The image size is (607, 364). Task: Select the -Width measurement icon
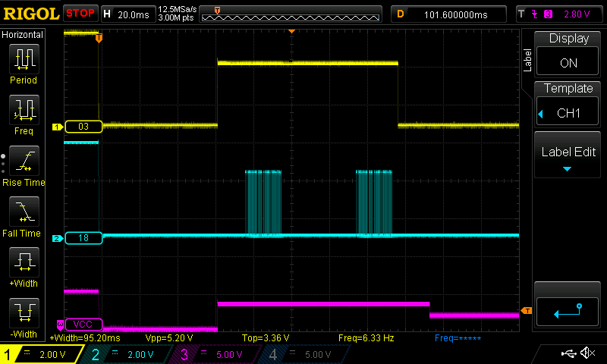tap(24, 317)
